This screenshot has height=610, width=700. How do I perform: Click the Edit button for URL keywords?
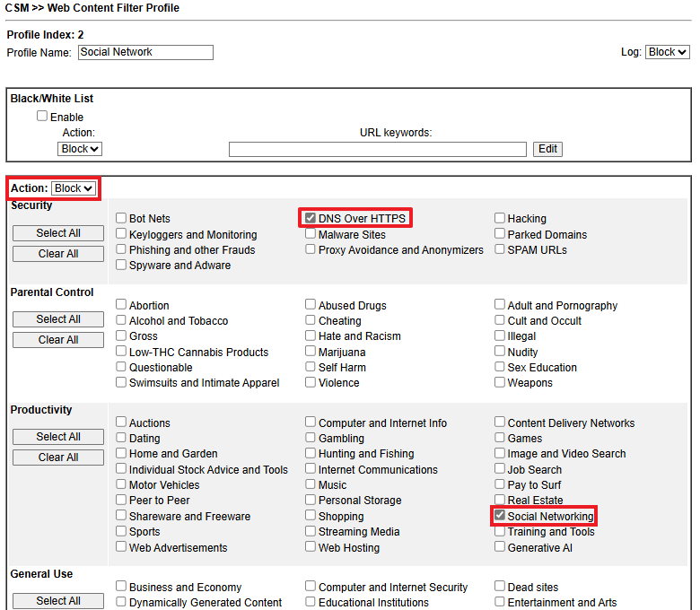[547, 149]
